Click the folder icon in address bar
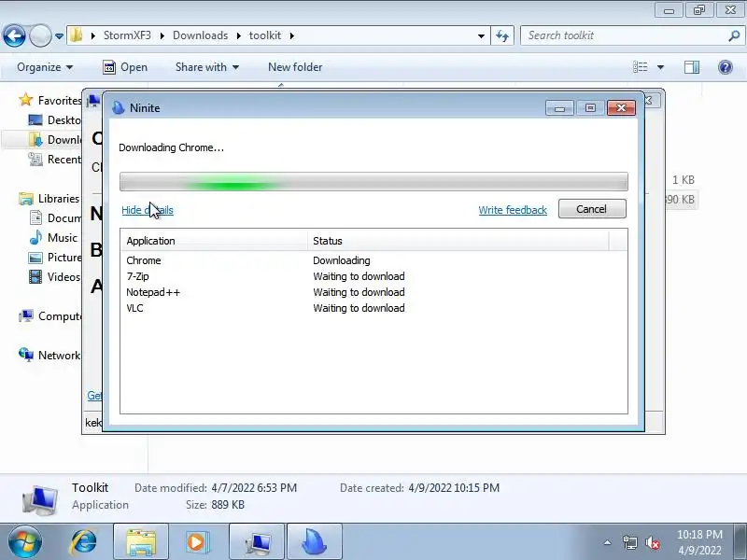 click(x=76, y=35)
